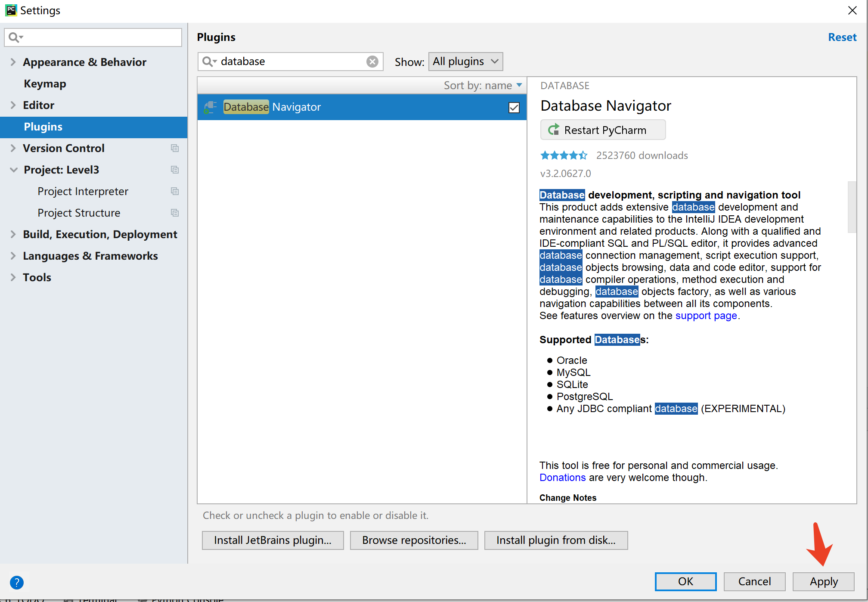Open the plugin search history magnifier
868x602 pixels.
click(x=209, y=62)
